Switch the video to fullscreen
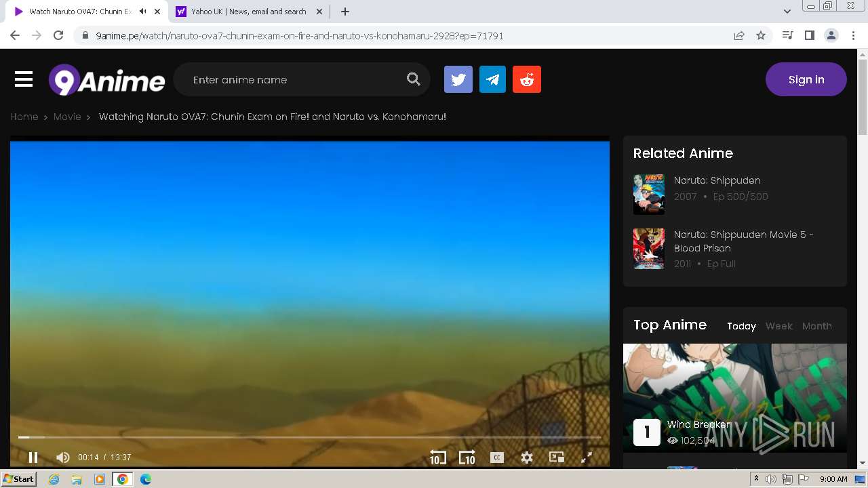 pos(587,457)
